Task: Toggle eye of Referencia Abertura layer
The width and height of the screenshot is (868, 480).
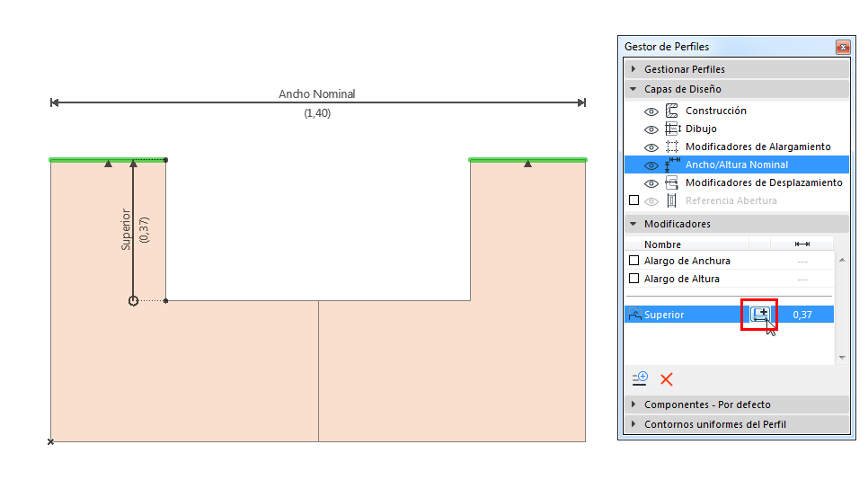Action: 651,201
